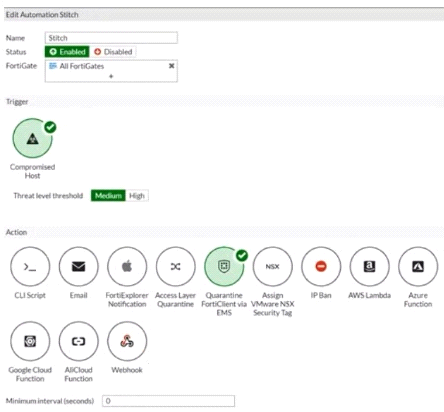Screen dimensions: 444x412
Task: Set threat level threshold to Medium
Action: pyautogui.click(x=108, y=196)
